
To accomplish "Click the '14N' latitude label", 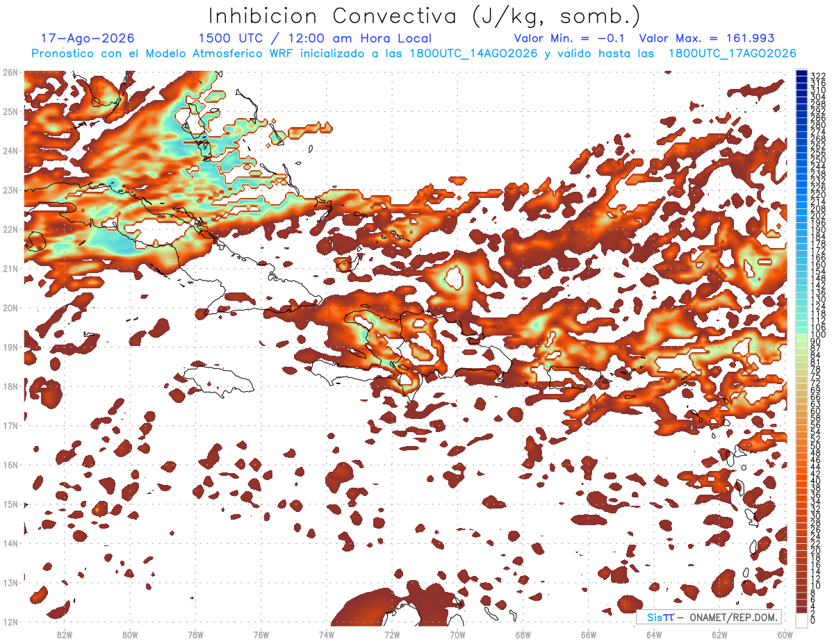I will point(10,543).
